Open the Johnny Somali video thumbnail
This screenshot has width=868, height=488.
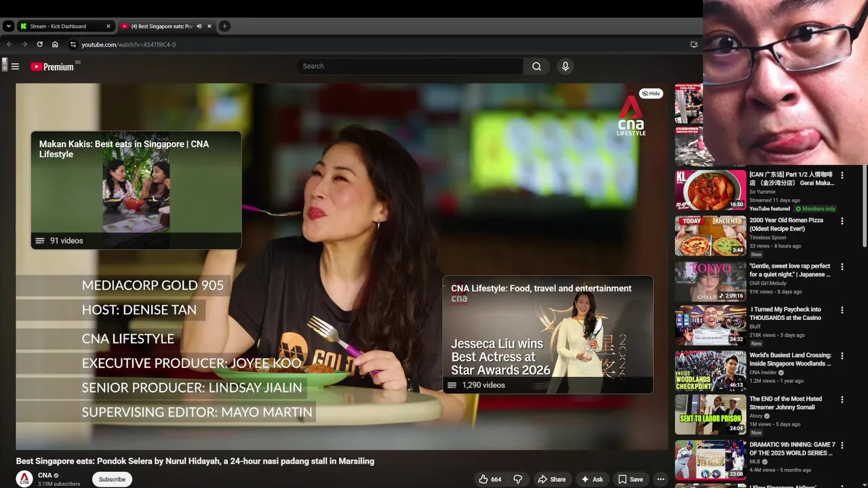coord(710,415)
